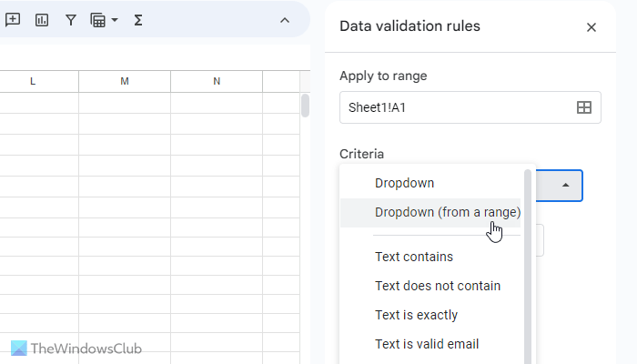Select Text contains criteria
637x364 pixels.
[x=414, y=257]
